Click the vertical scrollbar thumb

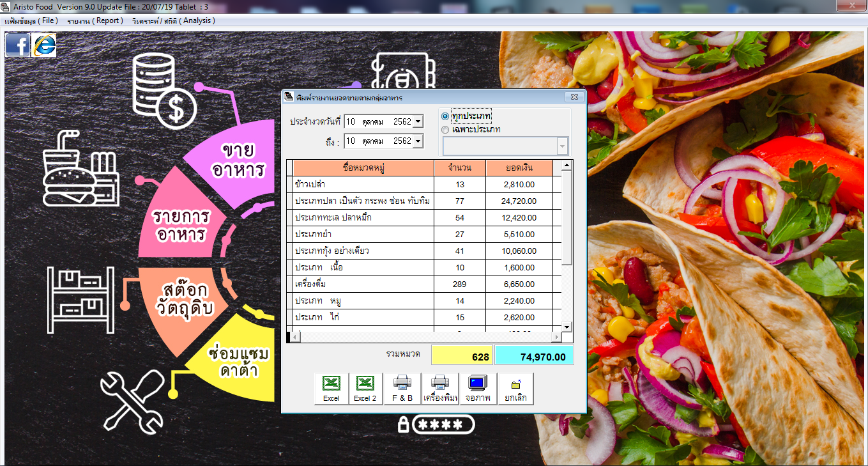click(567, 218)
